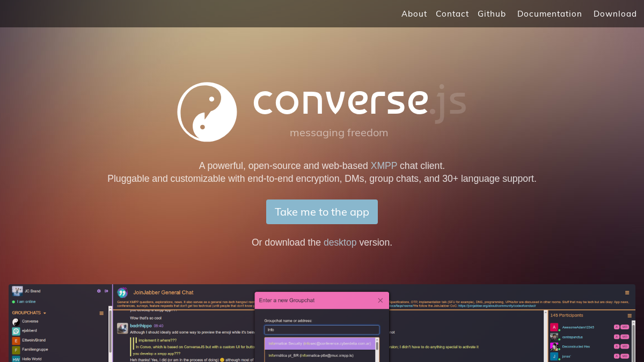Select the Familiengruppe groupchat
The height and width of the screenshot is (362, 644).
click(34, 350)
